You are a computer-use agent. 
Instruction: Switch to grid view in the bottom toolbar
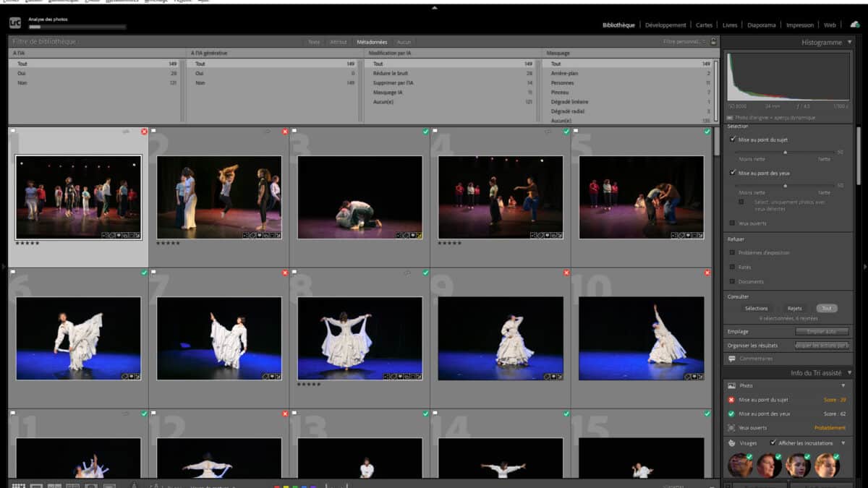coord(19,486)
